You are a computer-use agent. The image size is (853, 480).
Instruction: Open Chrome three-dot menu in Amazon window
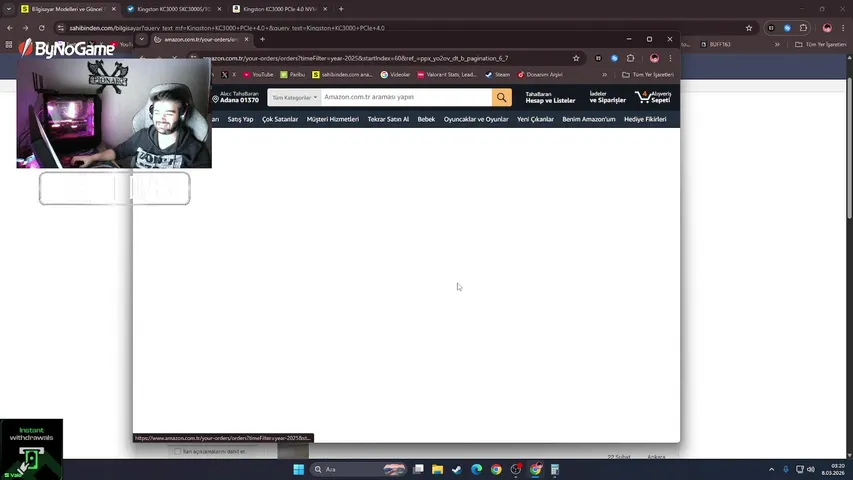point(670,58)
